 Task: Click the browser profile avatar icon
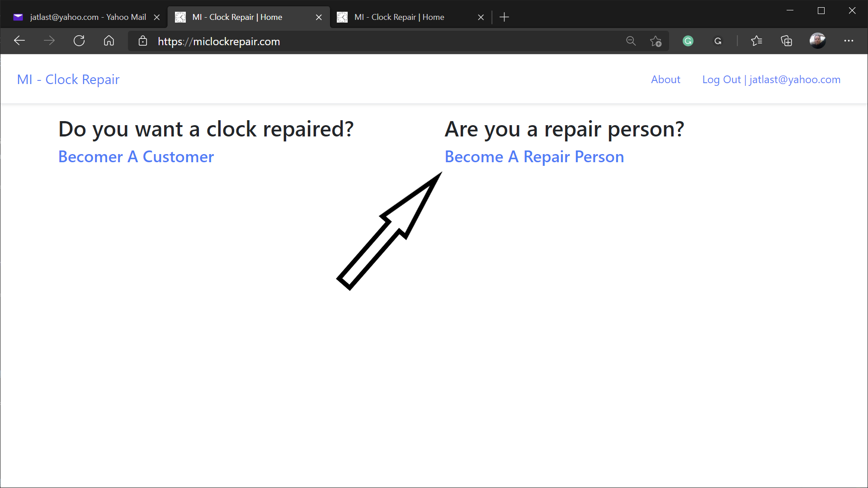[818, 41]
